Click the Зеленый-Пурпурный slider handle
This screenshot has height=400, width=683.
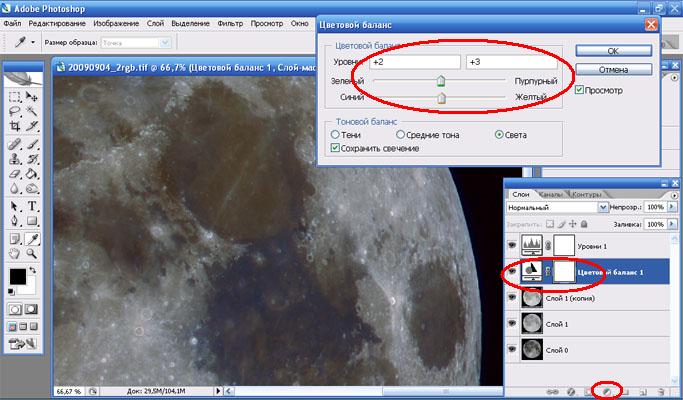pyautogui.click(x=441, y=81)
